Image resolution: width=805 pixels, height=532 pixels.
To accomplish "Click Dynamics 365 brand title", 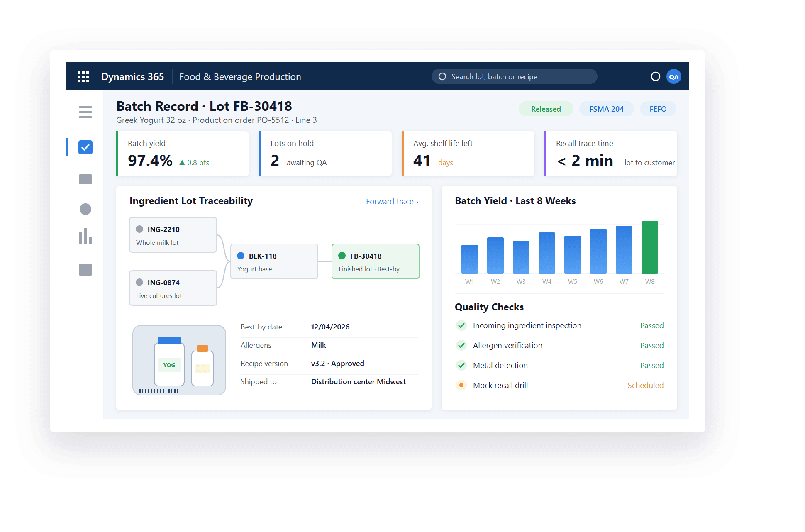I will [133, 77].
